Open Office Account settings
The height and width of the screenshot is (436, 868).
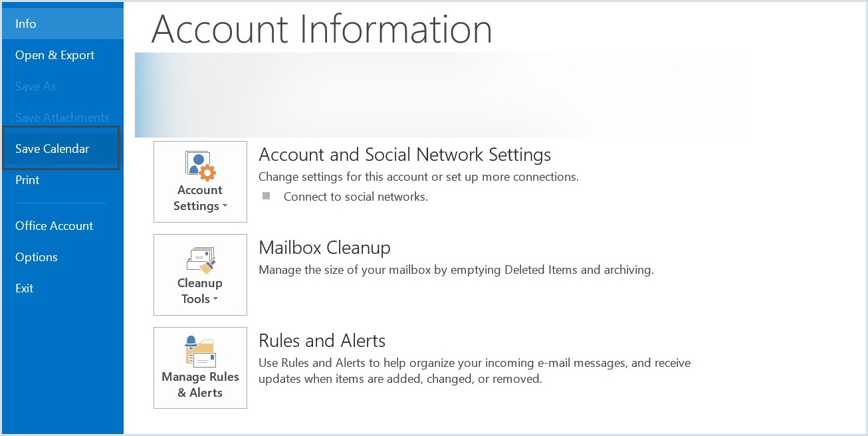click(x=54, y=225)
